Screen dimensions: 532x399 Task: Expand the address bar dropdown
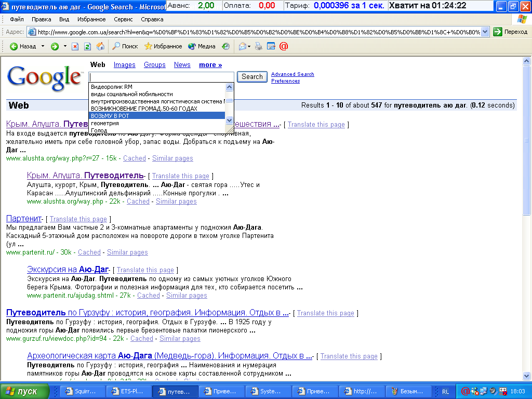pos(485,32)
